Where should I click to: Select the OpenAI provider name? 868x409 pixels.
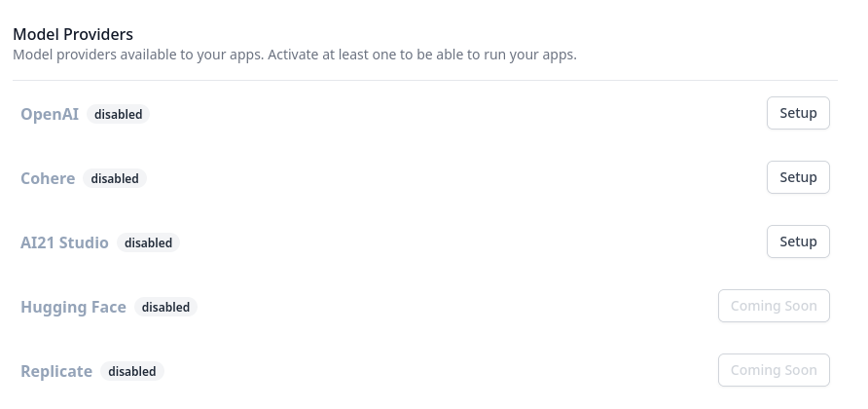[50, 114]
